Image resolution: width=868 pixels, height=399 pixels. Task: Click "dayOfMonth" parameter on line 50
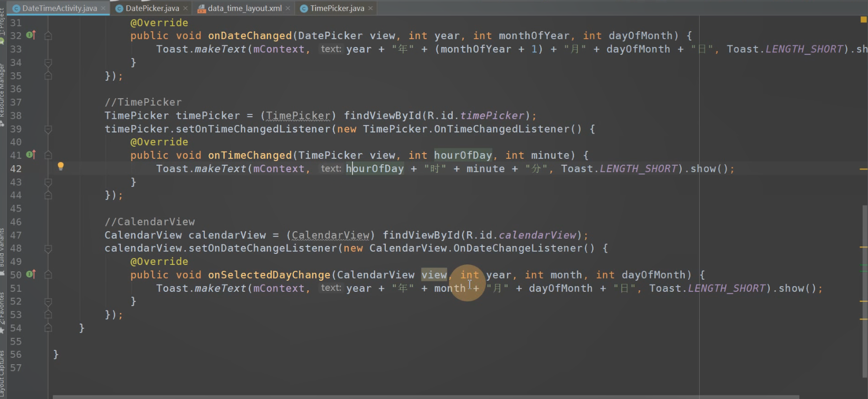click(654, 274)
